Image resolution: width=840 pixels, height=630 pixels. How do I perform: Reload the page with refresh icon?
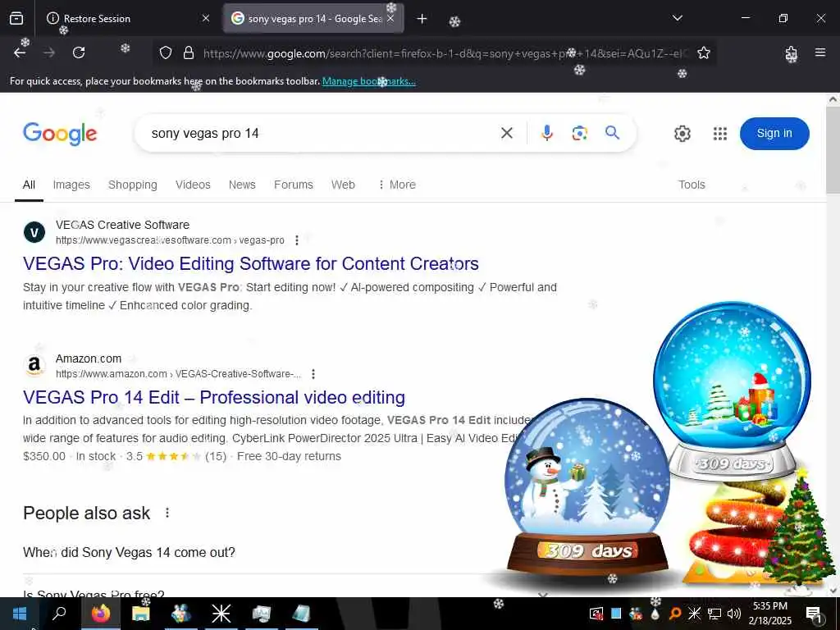pos(79,52)
